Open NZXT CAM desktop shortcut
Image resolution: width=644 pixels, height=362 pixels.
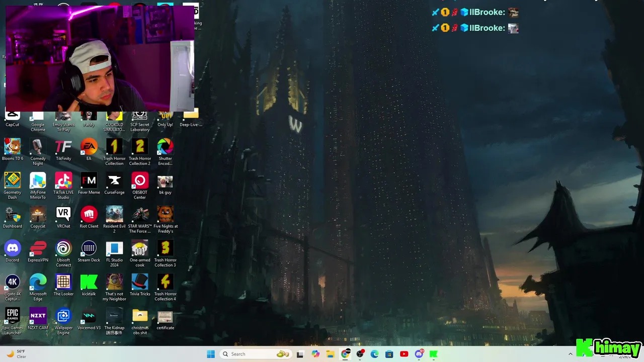(38, 318)
